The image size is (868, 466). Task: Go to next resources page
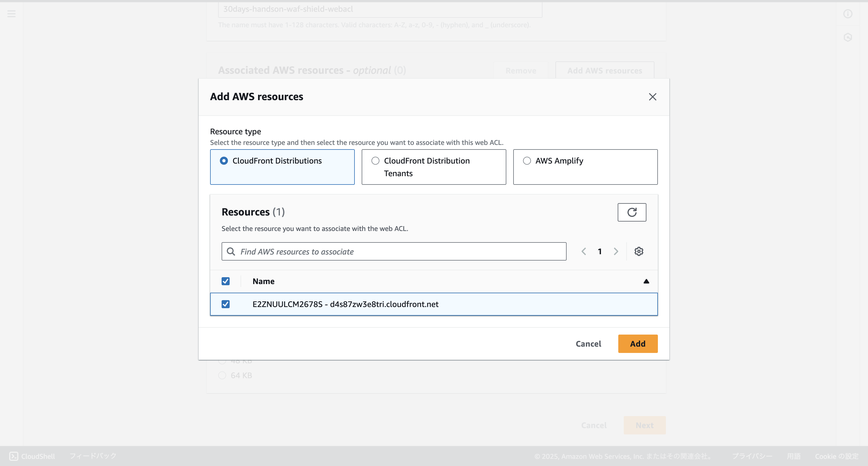coord(616,251)
